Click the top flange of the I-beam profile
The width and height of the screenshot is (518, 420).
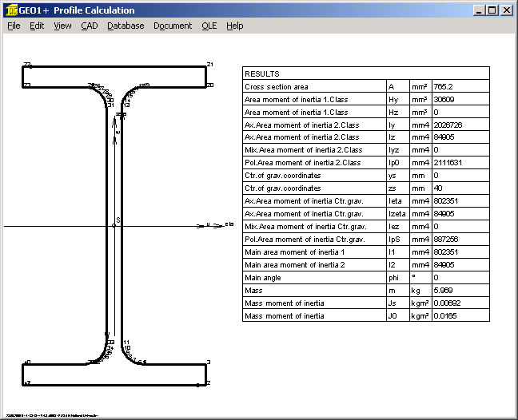pyautogui.click(x=114, y=76)
